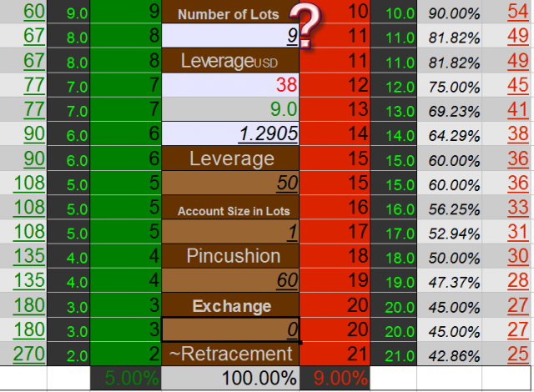Click the red-column cell showing 21

point(335,354)
